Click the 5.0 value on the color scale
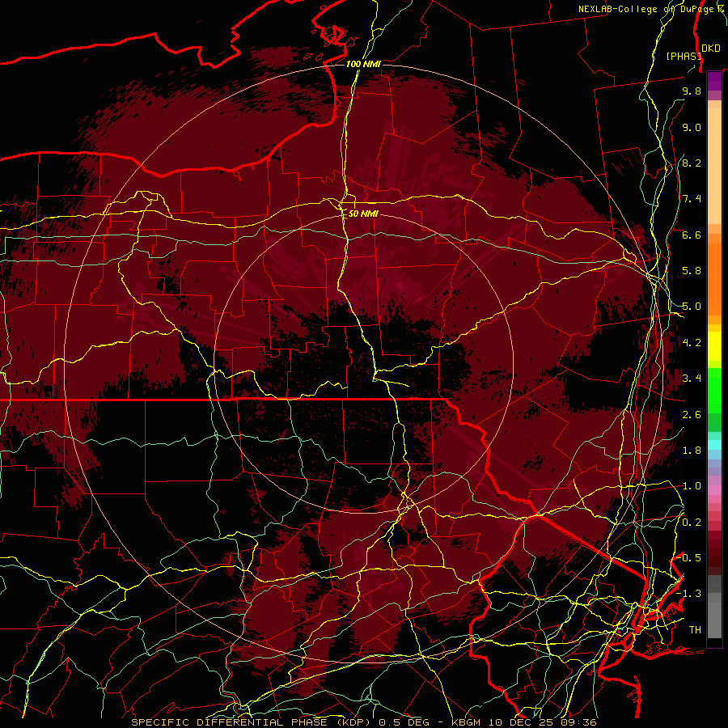This screenshot has height=728, width=728. pos(692,307)
